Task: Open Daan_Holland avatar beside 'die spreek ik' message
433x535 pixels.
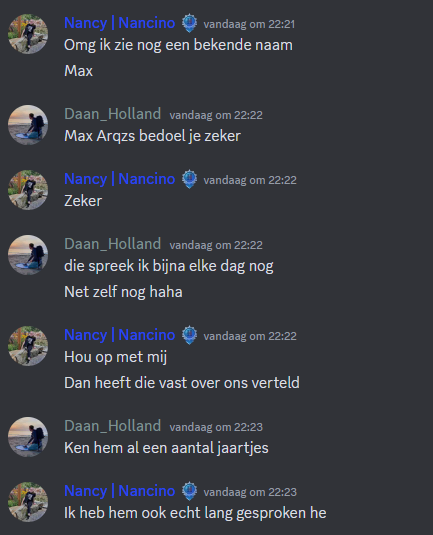Action: click(x=28, y=255)
